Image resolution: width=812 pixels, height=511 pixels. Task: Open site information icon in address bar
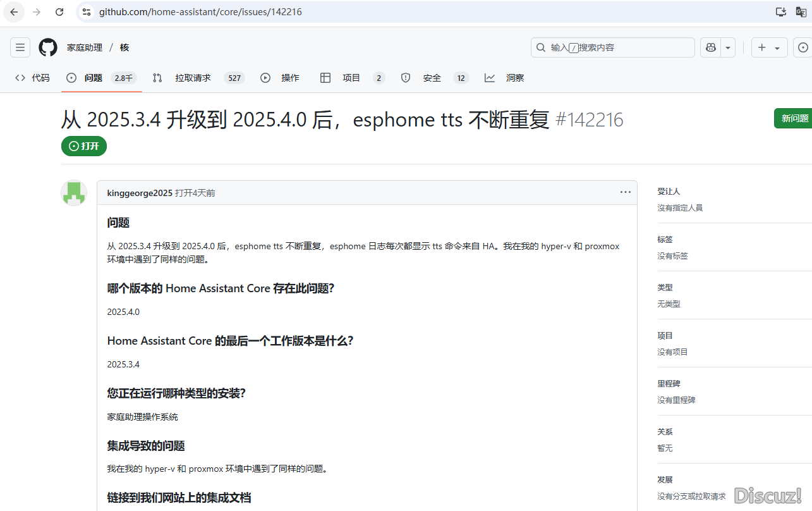87,12
